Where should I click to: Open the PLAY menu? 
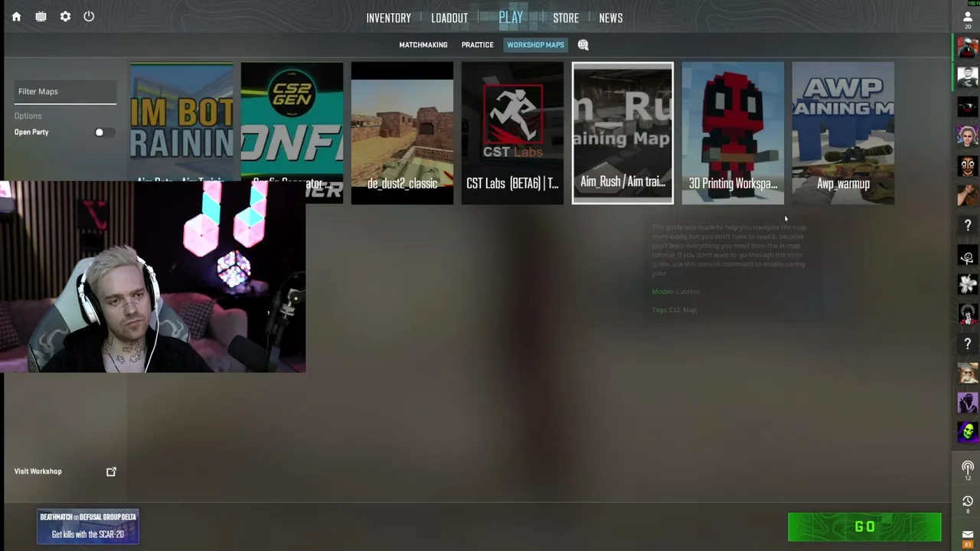click(511, 17)
